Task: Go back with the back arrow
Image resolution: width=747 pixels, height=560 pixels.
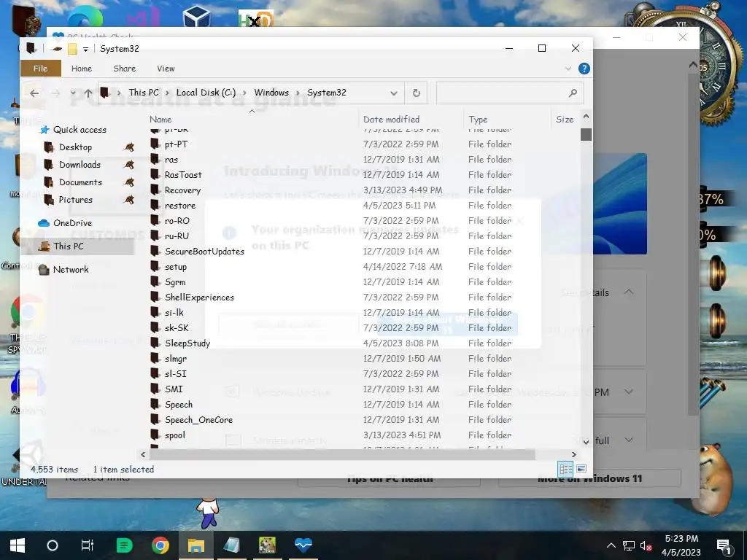Action: pos(34,93)
